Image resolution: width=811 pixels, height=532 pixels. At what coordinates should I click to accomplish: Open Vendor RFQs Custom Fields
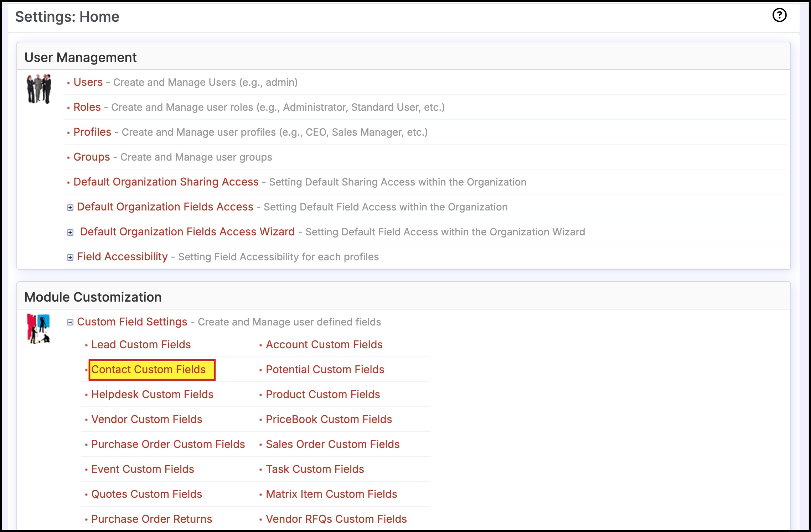pyautogui.click(x=336, y=519)
